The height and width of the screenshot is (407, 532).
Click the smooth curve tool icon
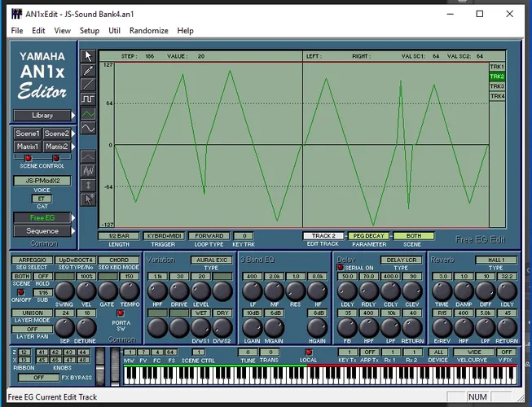tap(88, 156)
